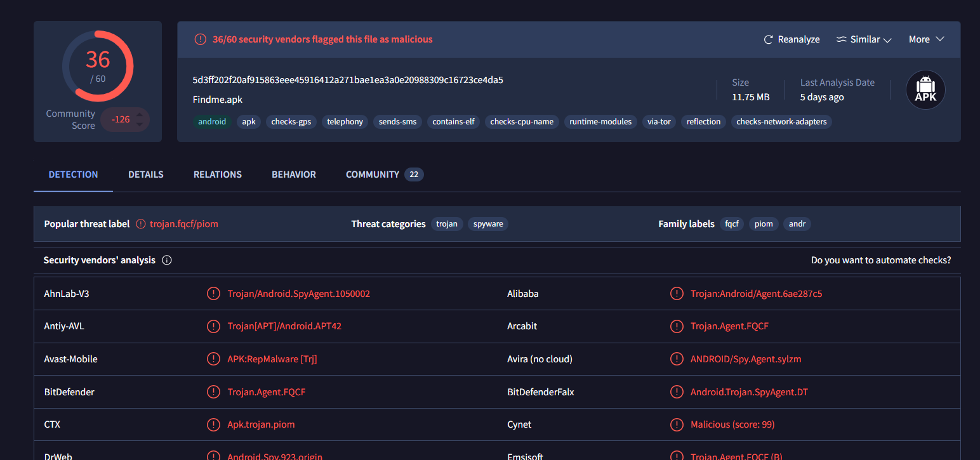Screen dimensions: 980x460
Task: Click the warning icon for AhnLab-V3 detection
Action: click(x=213, y=294)
